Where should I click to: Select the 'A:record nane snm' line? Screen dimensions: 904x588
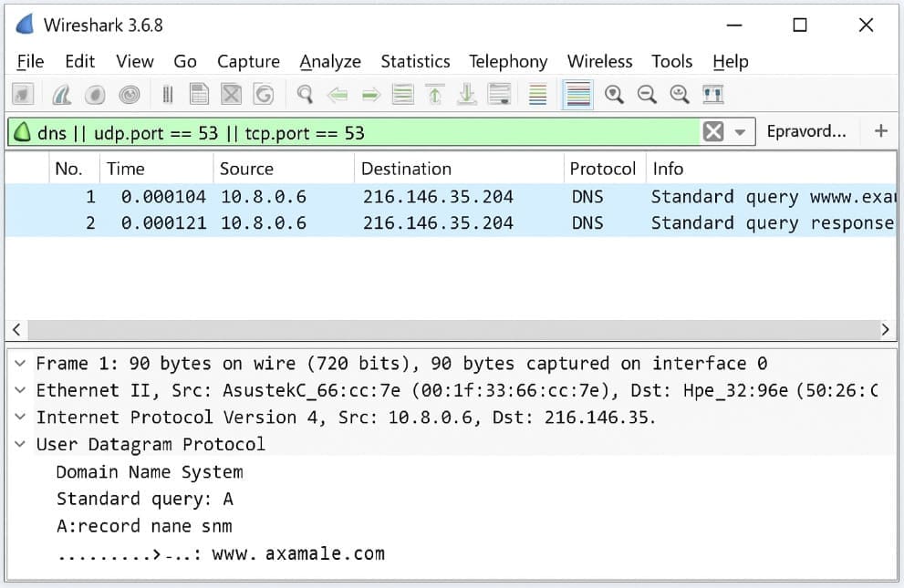(144, 526)
